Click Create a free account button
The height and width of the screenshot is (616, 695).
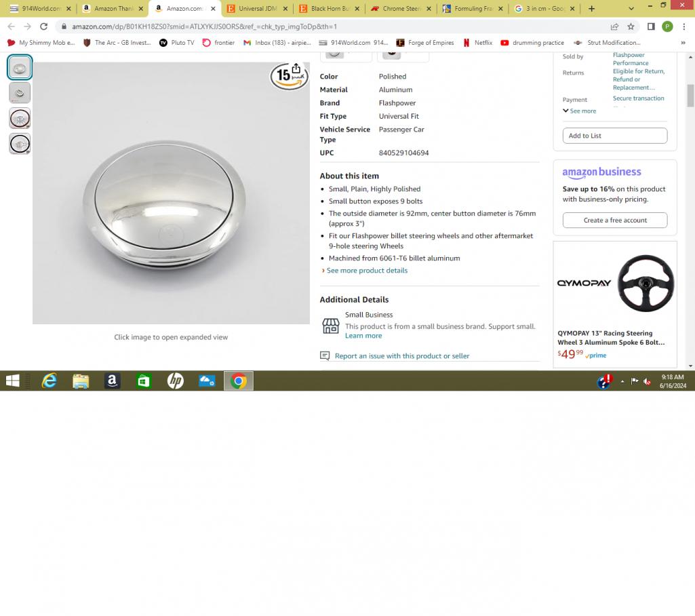pyautogui.click(x=615, y=220)
